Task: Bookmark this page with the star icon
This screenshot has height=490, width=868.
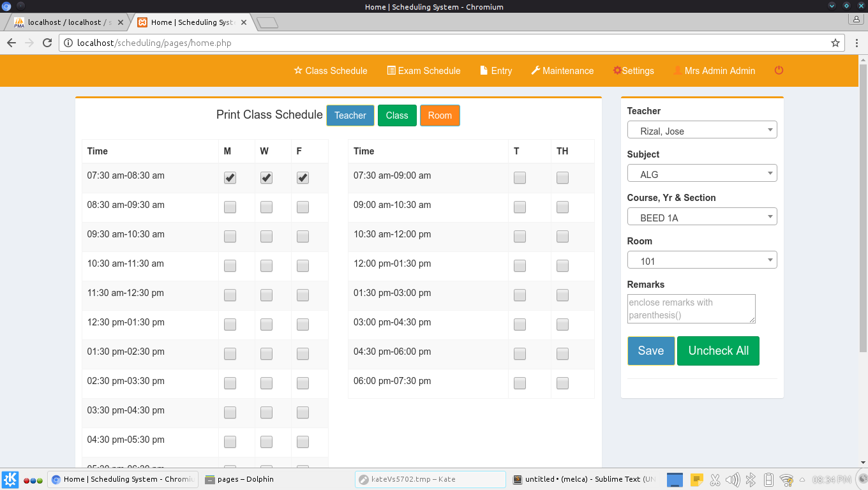Action: [x=835, y=43]
